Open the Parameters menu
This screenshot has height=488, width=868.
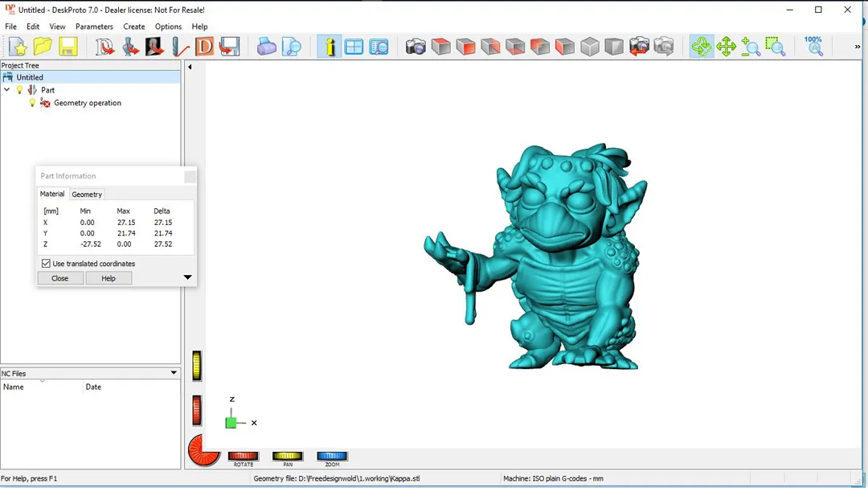pyautogui.click(x=94, y=27)
